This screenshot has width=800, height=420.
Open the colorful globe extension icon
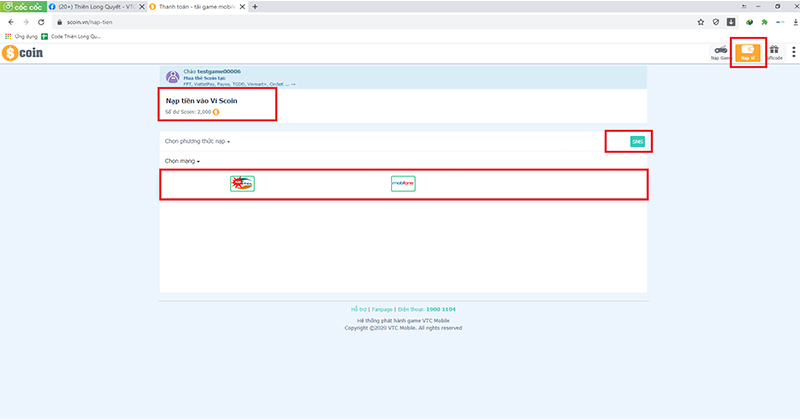749,22
